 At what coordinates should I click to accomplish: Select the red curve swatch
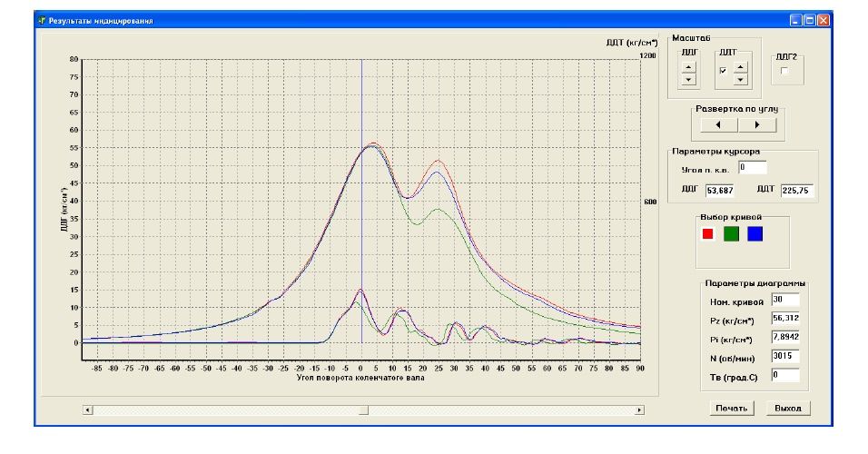[708, 234]
